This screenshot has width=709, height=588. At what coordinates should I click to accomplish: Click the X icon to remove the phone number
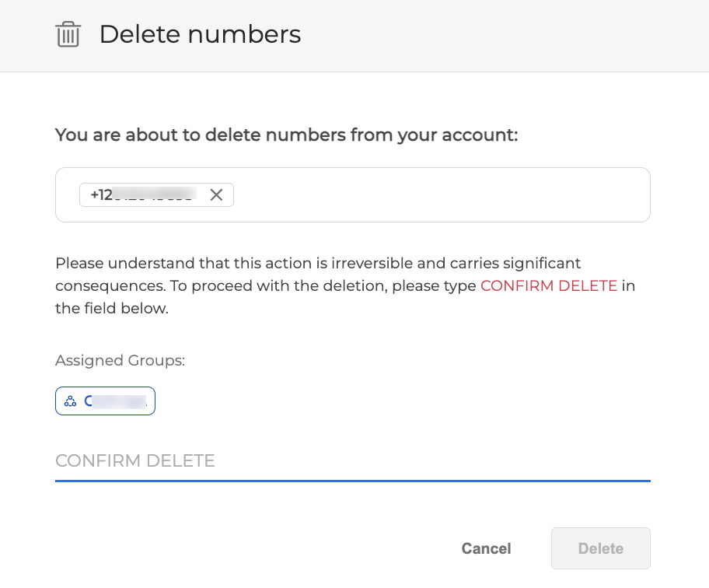pos(216,194)
